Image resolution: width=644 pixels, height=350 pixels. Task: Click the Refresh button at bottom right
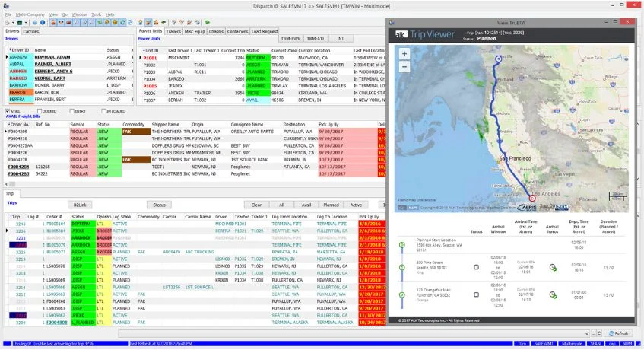[x=618, y=333]
